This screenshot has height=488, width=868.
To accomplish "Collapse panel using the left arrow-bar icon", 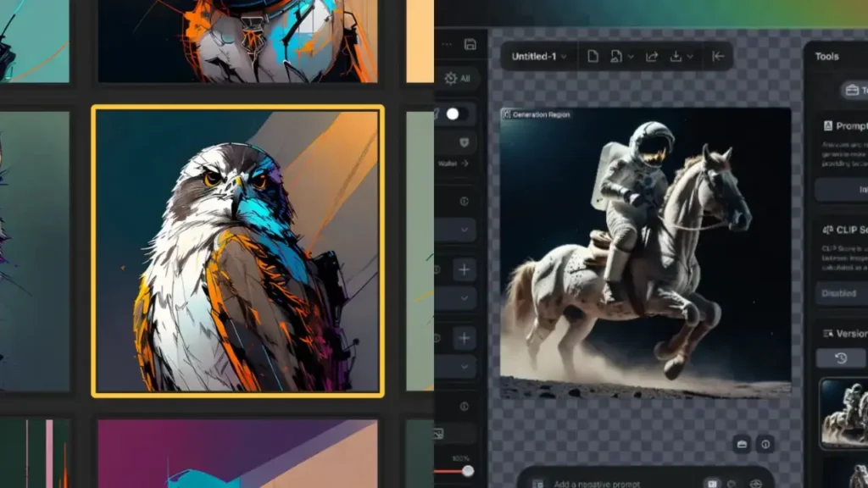I will (x=718, y=56).
